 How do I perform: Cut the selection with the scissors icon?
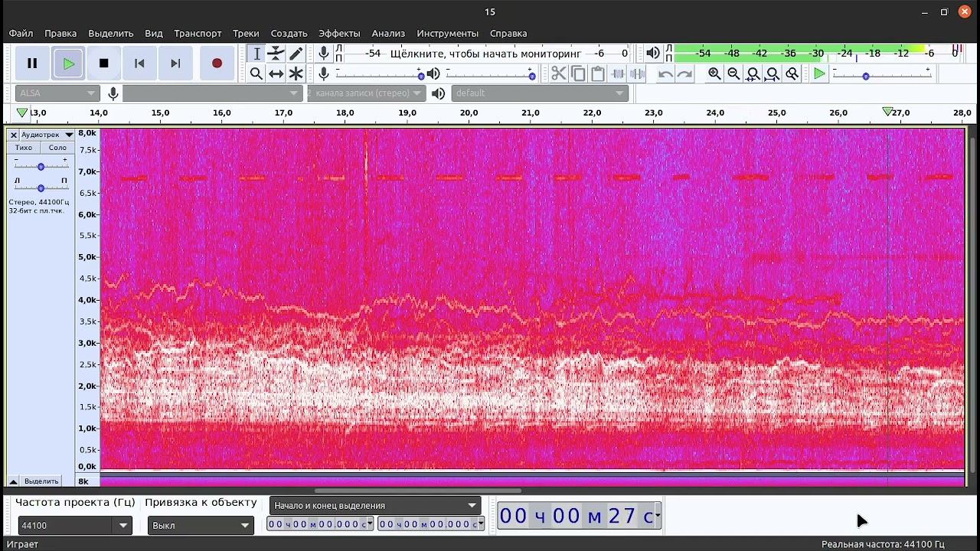pos(559,73)
